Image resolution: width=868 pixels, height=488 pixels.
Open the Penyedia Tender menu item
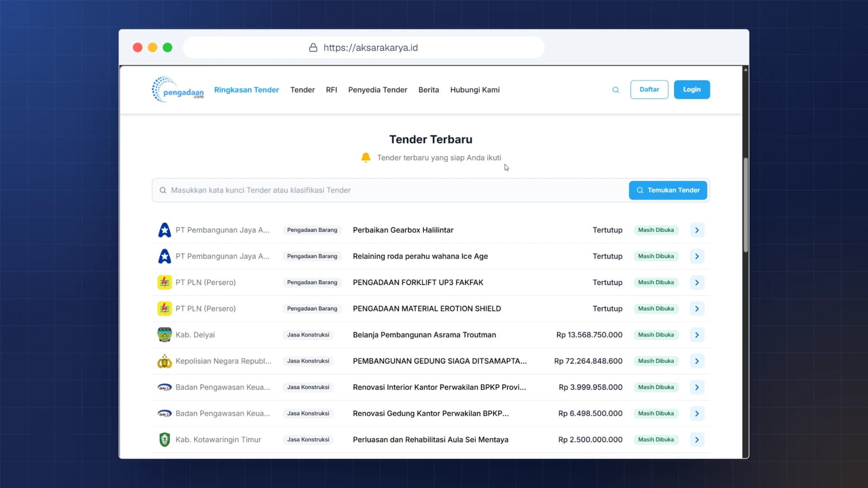point(377,90)
